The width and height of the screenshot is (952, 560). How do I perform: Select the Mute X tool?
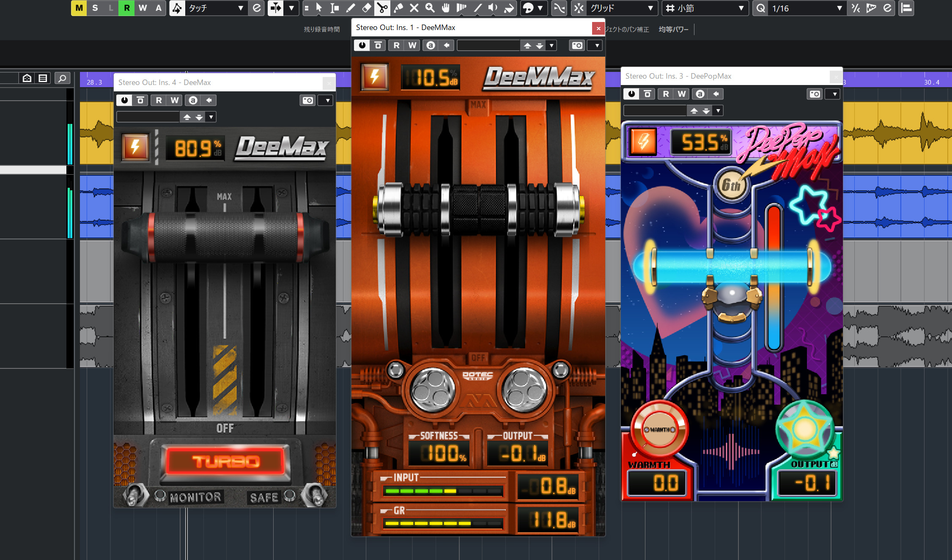(414, 8)
